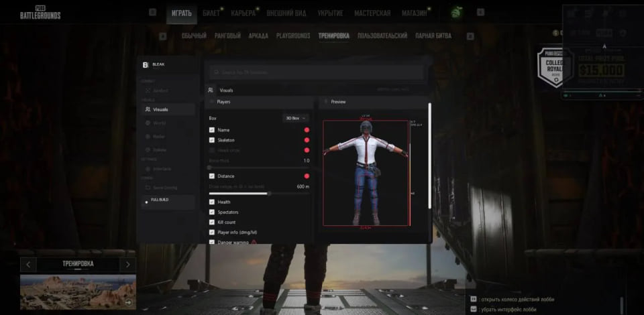Toggle the Name checkbox
Screen dimensions: 644x315
211,130
